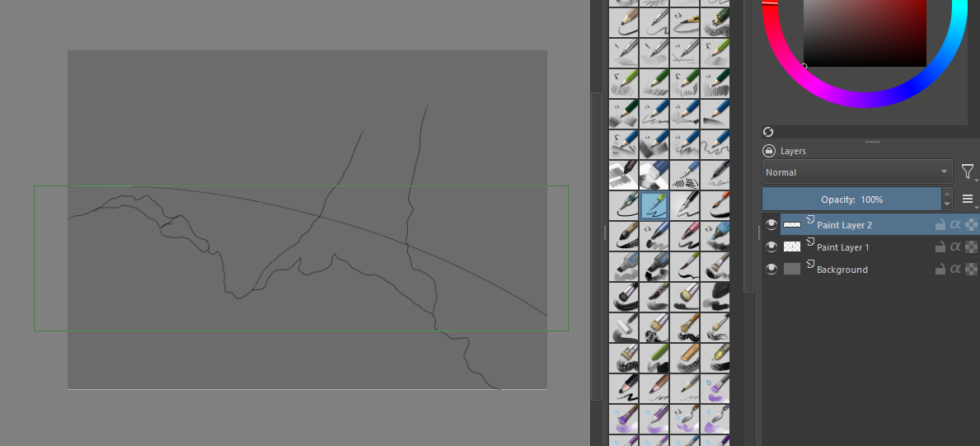The height and width of the screenshot is (446, 980).
Task: Open the layer filter funnel menu
Action: point(968,171)
